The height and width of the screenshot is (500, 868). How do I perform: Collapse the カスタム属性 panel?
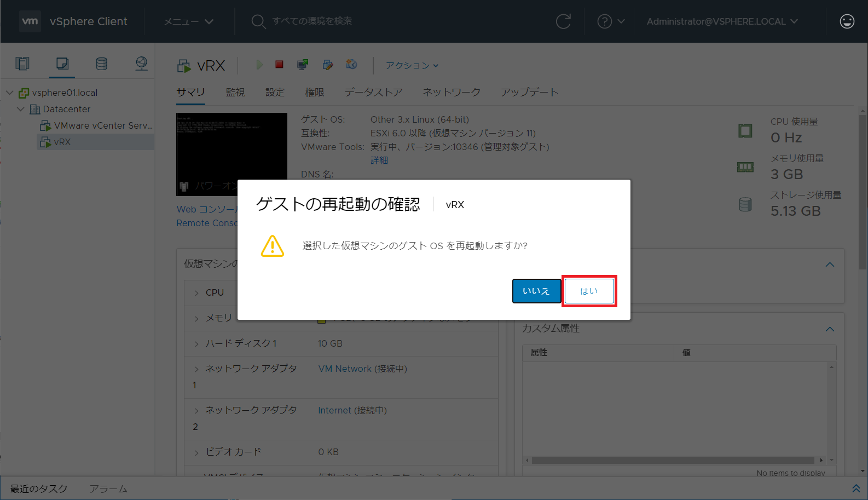(830, 329)
